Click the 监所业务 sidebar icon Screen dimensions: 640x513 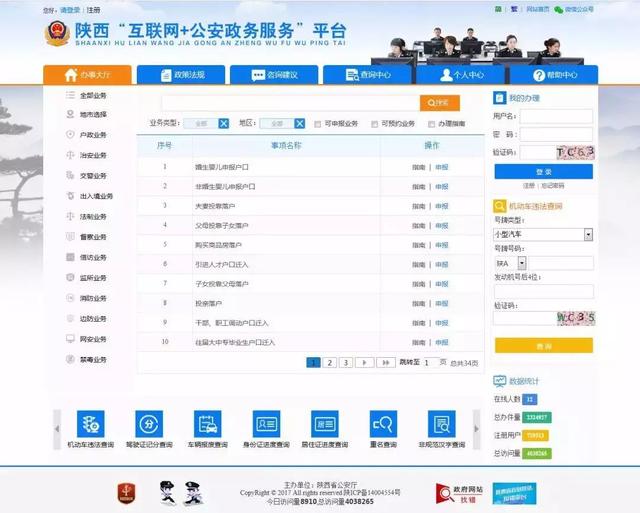pos(70,278)
